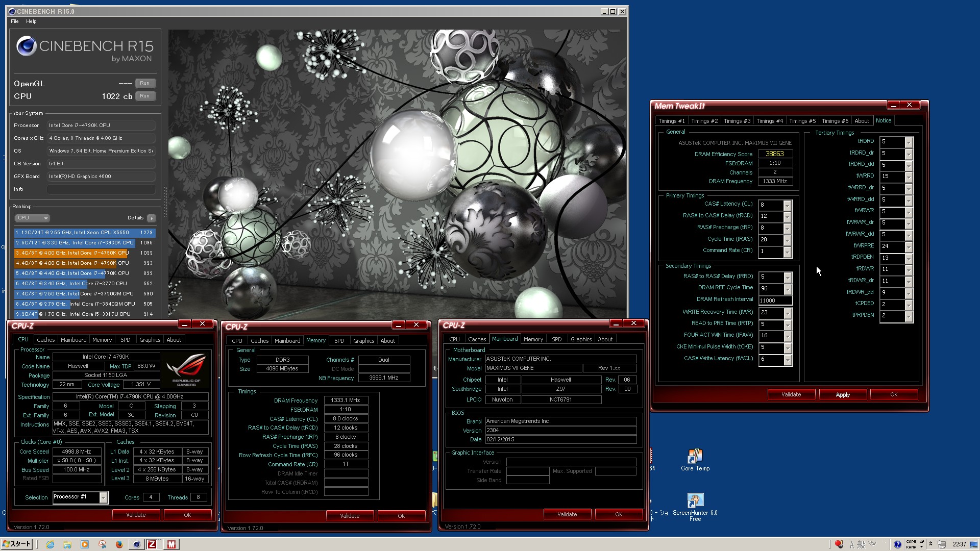Image resolution: width=980 pixels, height=551 pixels.
Task: Click the rendered Cinebench scene image
Action: tap(397, 173)
